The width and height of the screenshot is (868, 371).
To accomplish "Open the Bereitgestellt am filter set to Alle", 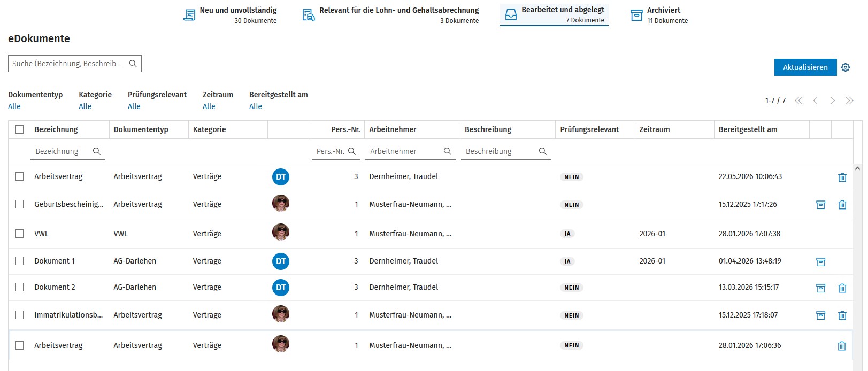I will pos(256,106).
